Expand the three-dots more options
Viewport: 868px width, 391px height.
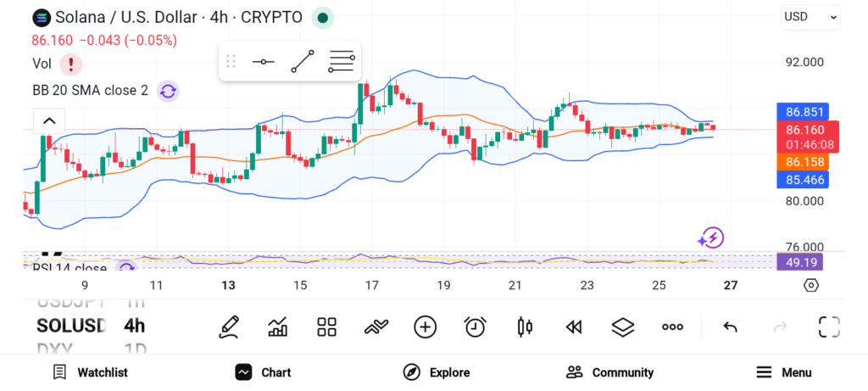click(x=672, y=327)
